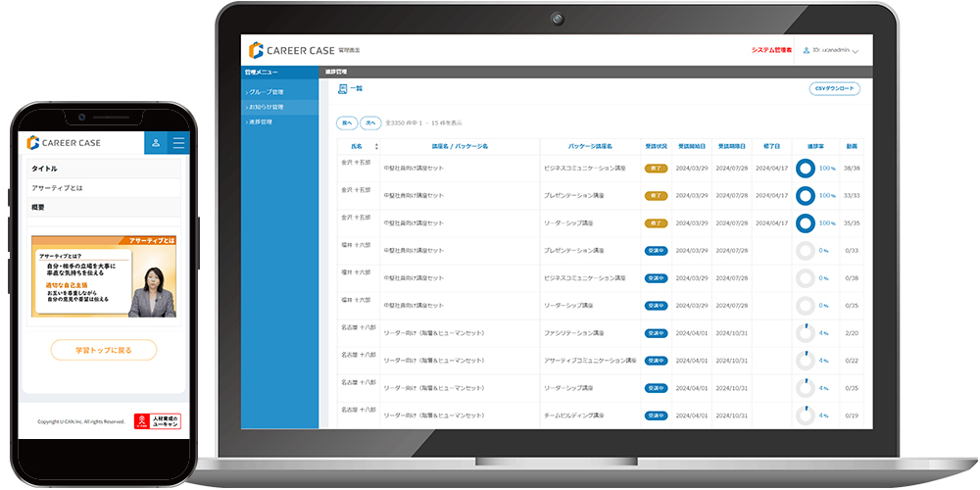
Task: Open お知らせ管理 in the sidebar menu
Action: (x=266, y=106)
